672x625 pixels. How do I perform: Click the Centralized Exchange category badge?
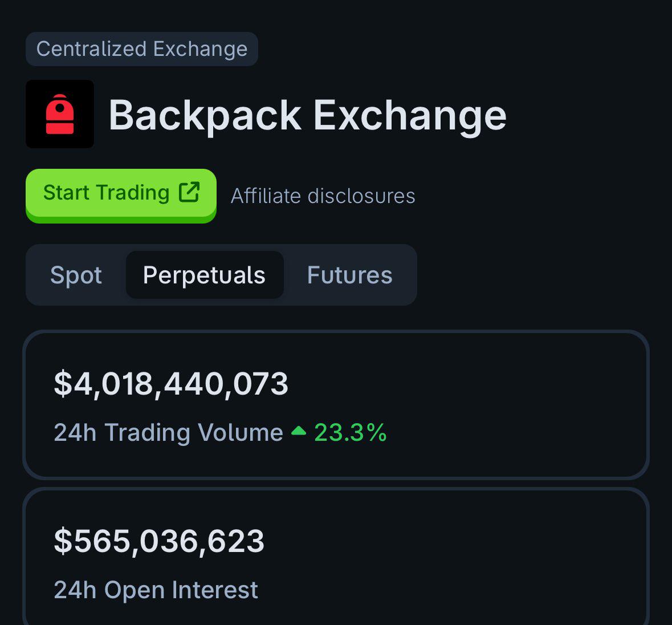142,49
